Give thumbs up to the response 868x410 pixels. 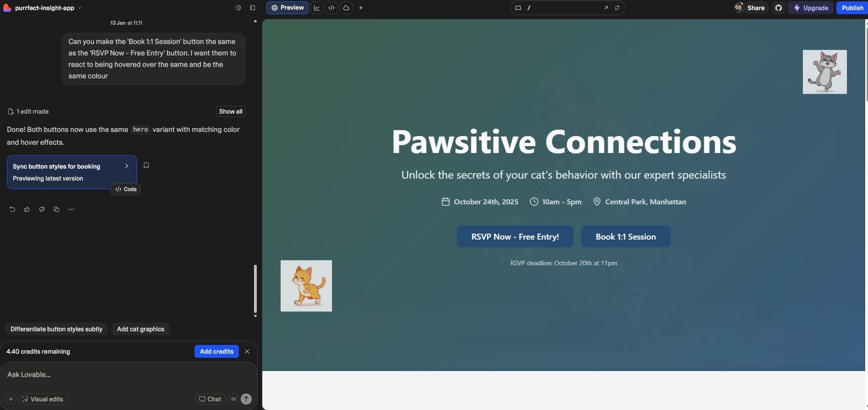(x=27, y=209)
